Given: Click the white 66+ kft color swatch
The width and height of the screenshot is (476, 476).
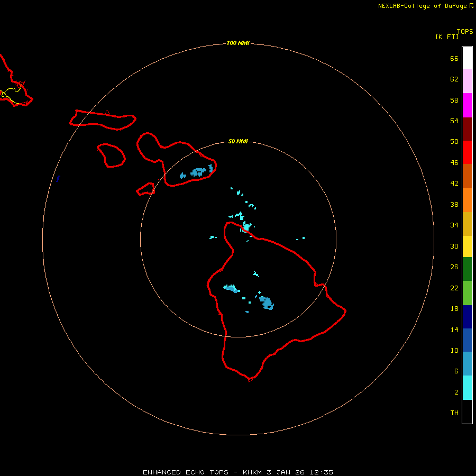Looking at the screenshot, I should pyautogui.click(x=467, y=58).
